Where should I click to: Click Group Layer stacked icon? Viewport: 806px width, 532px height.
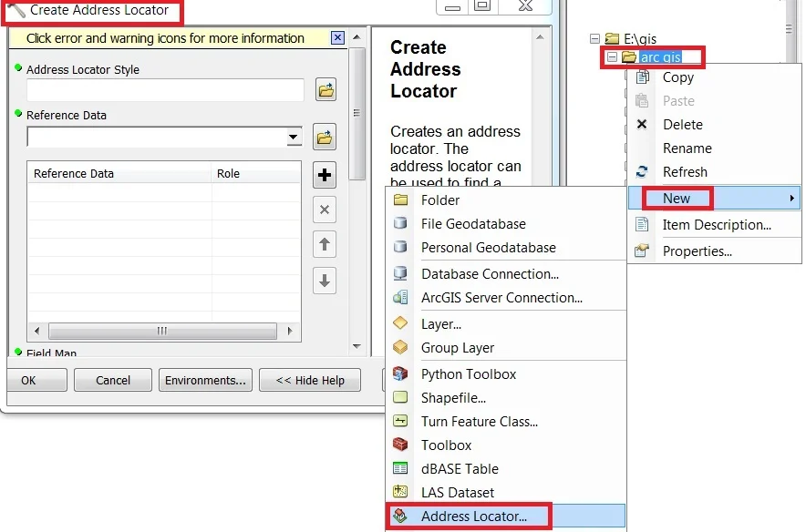400,347
